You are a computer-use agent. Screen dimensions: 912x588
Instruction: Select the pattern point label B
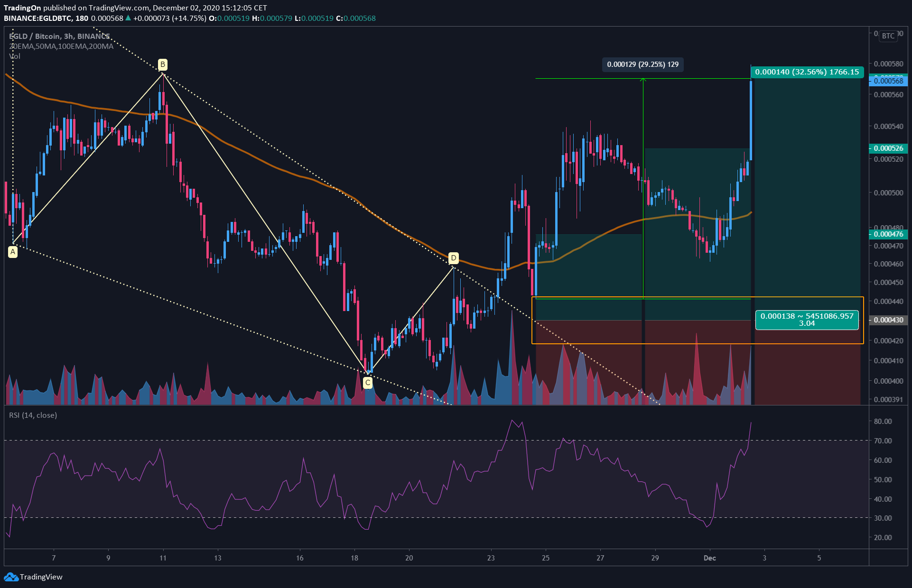click(163, 64)
